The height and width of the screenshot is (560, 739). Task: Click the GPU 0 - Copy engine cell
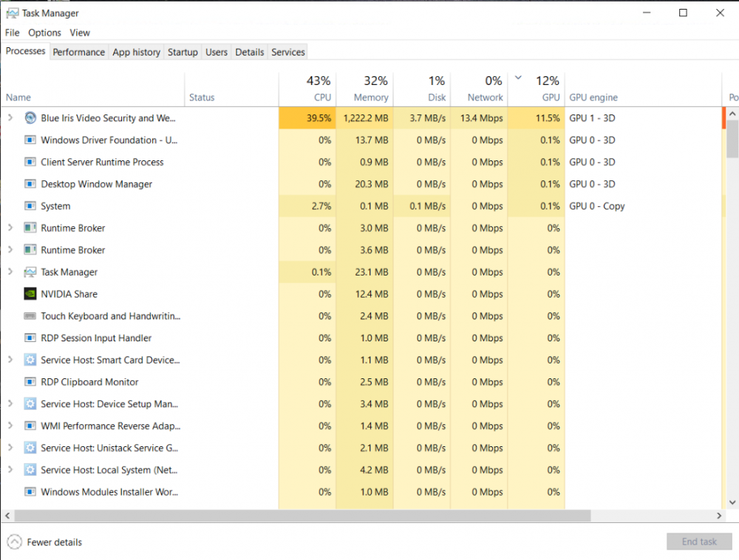644,206
